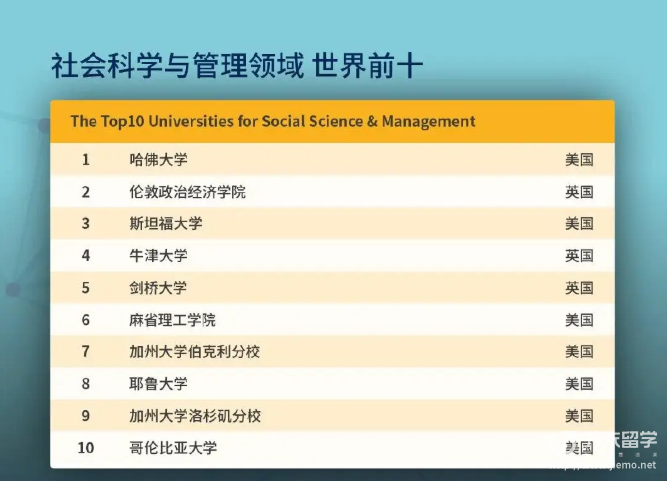This screenshot has width=667, height=481.
Task: Select the university name 剑桥大学
Action: [158, 288]
